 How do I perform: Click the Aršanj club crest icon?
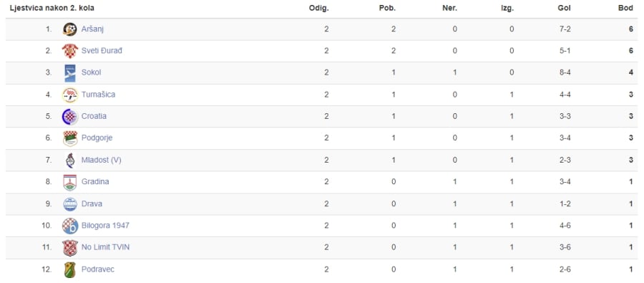point(70,29)
